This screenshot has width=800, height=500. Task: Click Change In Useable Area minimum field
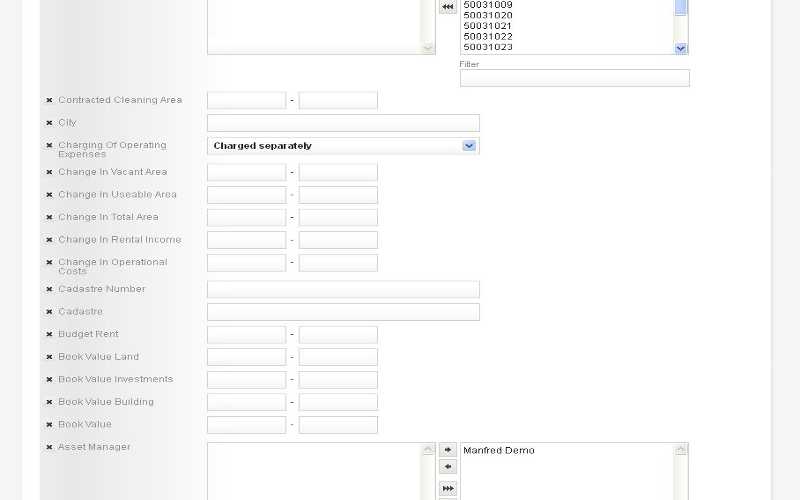click(x=246, y=195)
